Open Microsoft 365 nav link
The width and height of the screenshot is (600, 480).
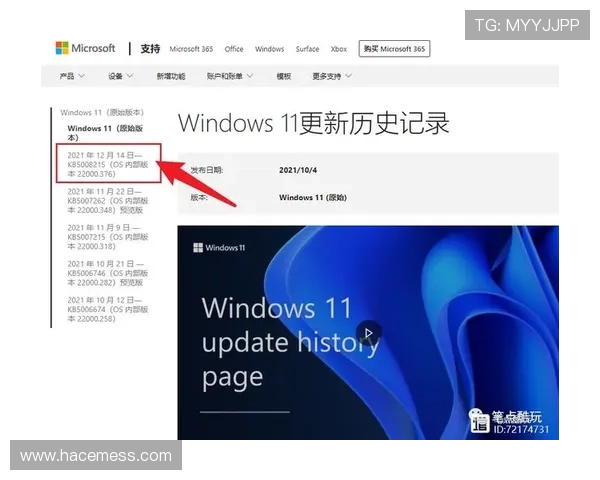pos(191,49)
